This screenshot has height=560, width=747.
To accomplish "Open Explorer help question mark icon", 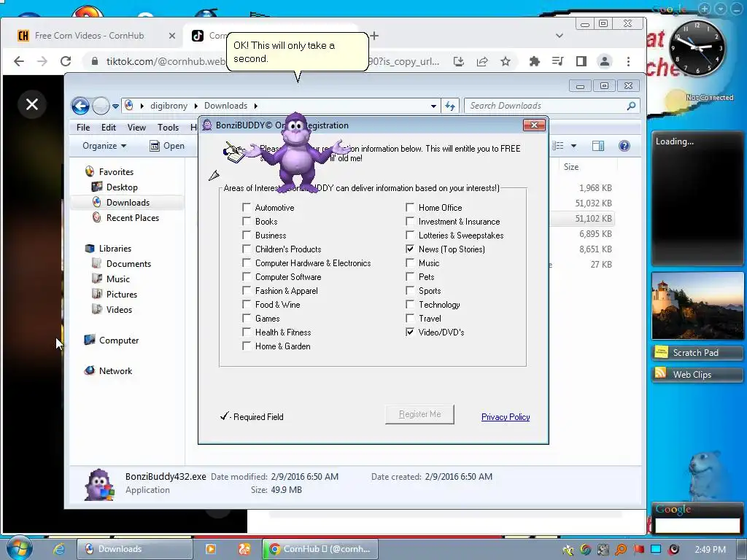I will click(x=624, y=146).
